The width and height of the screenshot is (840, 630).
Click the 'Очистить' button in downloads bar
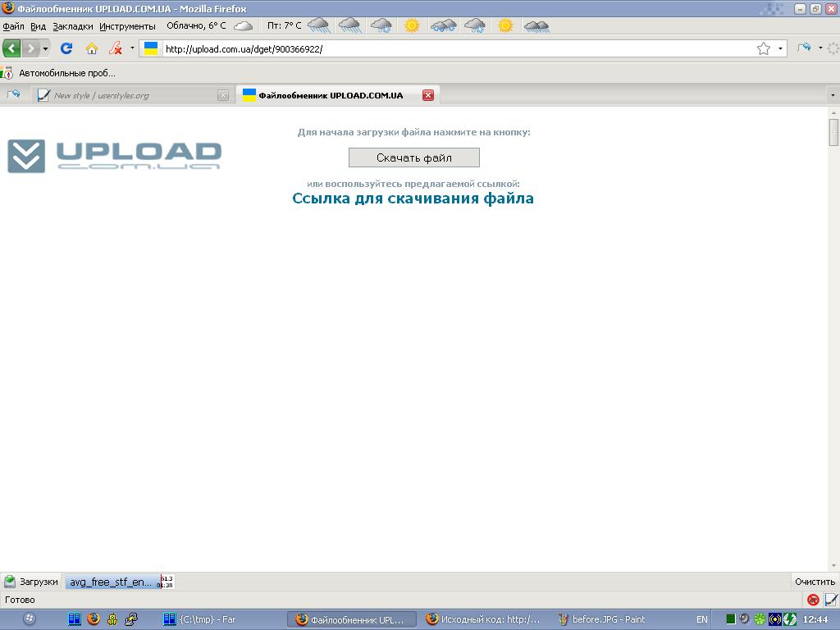(x=815, y=582)
